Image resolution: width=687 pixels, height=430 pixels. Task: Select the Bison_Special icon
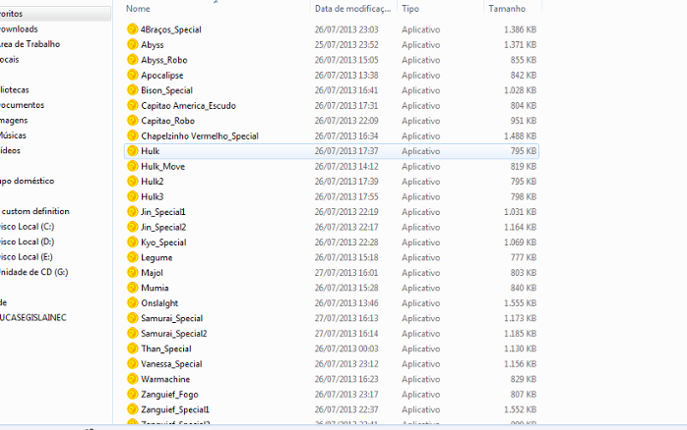pos(132,90)
